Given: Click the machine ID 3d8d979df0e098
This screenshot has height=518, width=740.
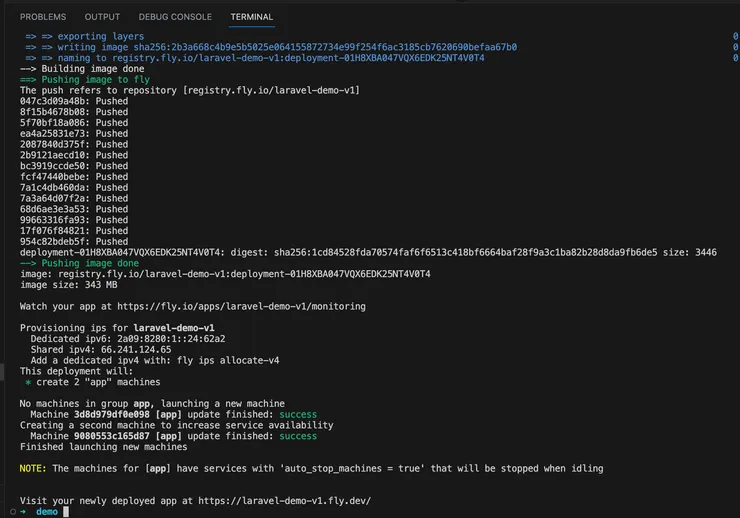Looking at the screenshot, I should 111,415.
